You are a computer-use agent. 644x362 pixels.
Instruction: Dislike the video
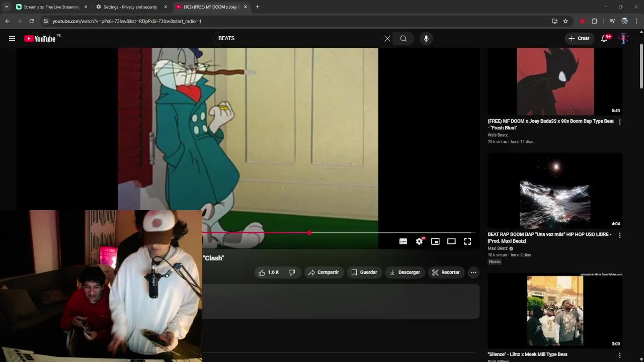(x=292, y=272)
